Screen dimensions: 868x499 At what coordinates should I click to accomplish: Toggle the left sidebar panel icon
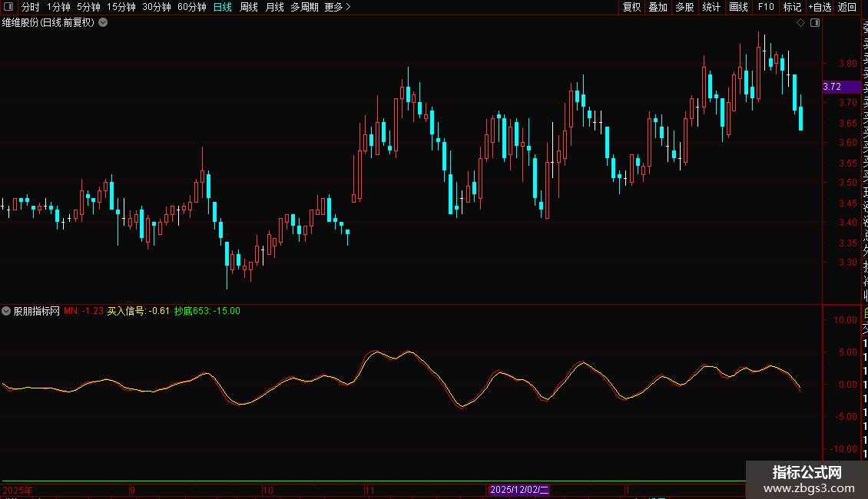point(8,7)
